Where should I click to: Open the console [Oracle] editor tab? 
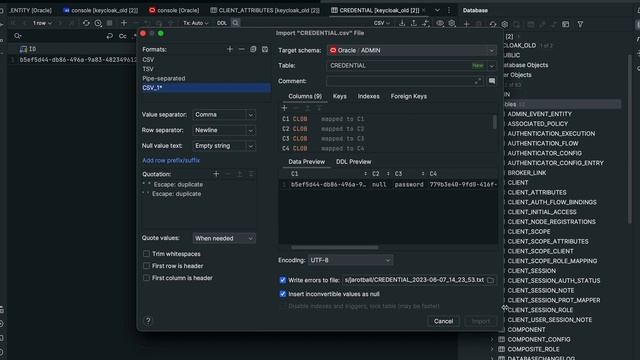pos(174,10)
